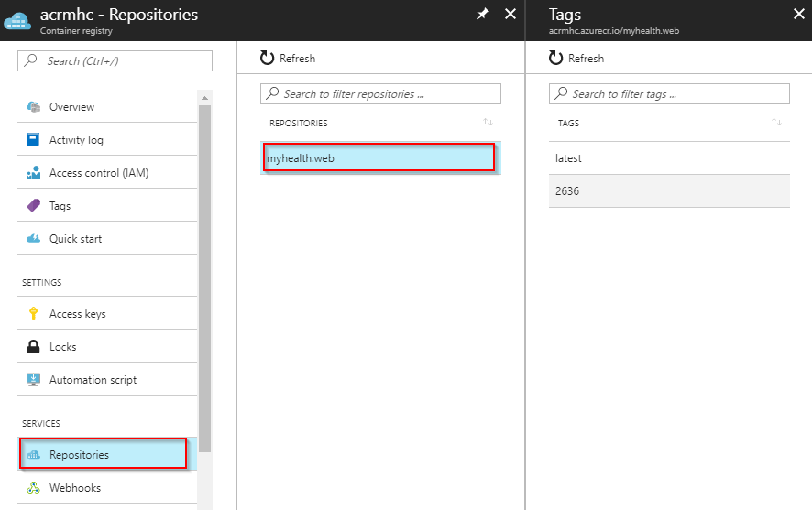Screen dimensions: 812x510
Task: Focus the sidebar Search (Ctrl+/) box
Action: click(x=115, y=60)
